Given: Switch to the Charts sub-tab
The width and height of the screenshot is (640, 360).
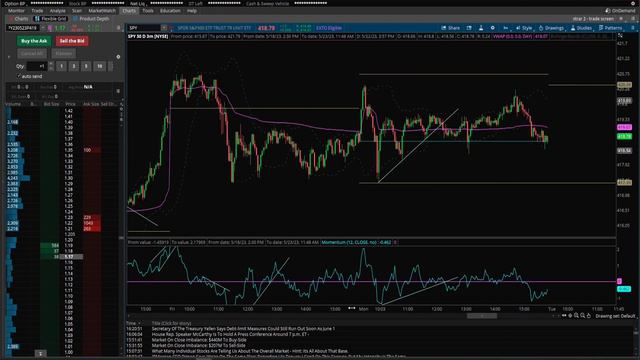Looking at the screenshot, I should (19, 19).
